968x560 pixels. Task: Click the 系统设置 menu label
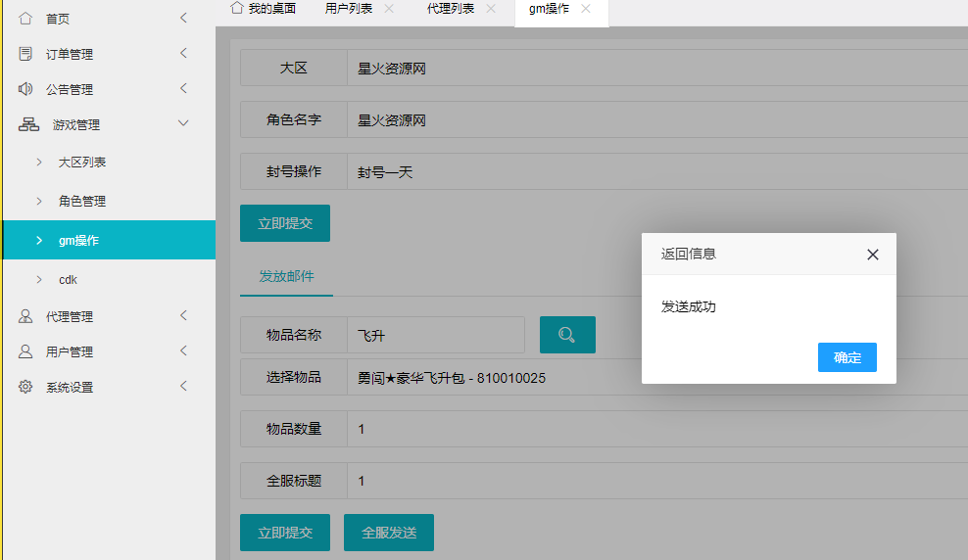(70, 388)
